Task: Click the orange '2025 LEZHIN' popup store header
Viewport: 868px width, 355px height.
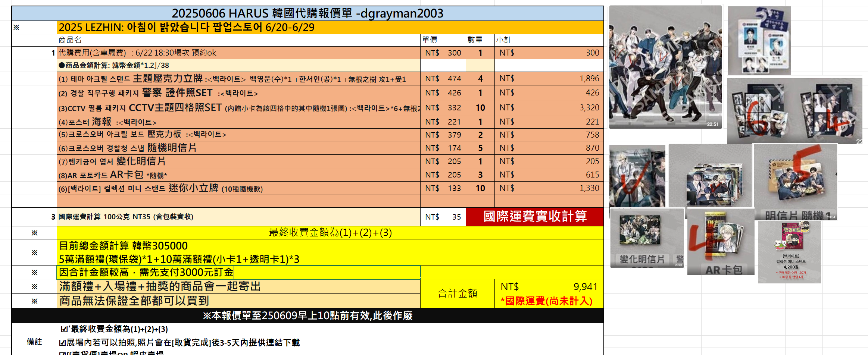Action: click(x=330, y=27)
